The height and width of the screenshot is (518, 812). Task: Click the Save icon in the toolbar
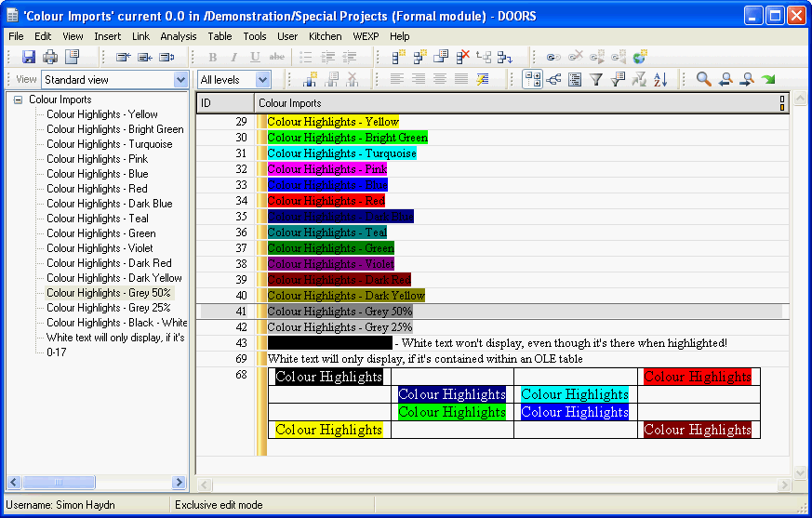(x=29, y=57)
